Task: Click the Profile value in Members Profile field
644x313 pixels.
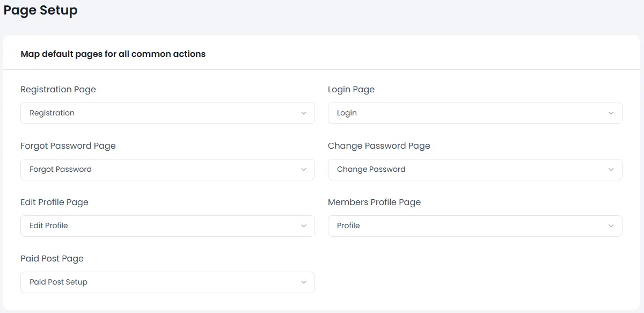Action: pyautogui.click(x=348, y=225)
